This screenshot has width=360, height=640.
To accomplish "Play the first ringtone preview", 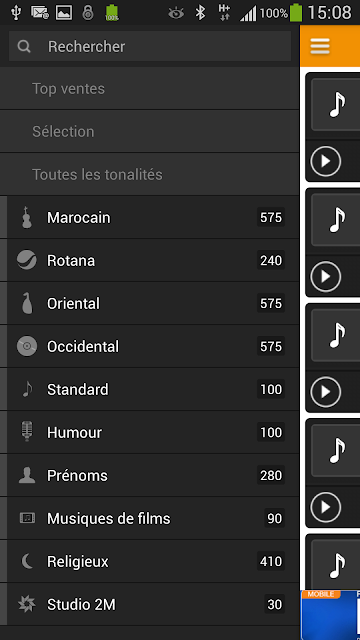I will point(325,161).
